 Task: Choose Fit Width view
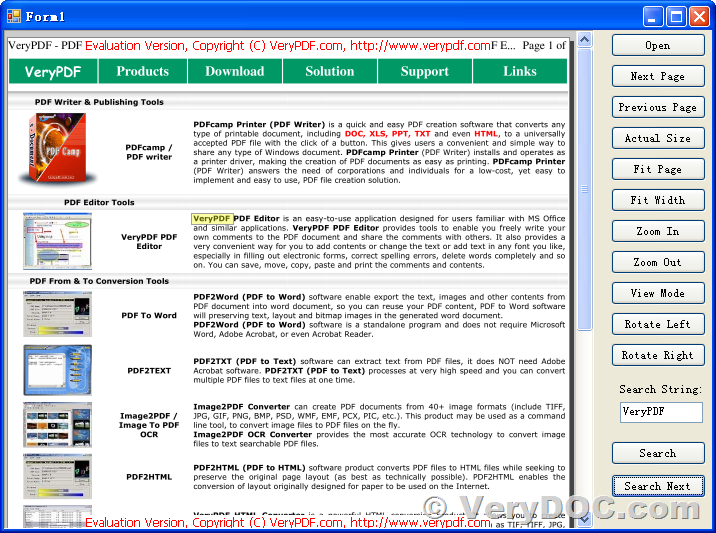pyautogui.click(x=658, y=200)
